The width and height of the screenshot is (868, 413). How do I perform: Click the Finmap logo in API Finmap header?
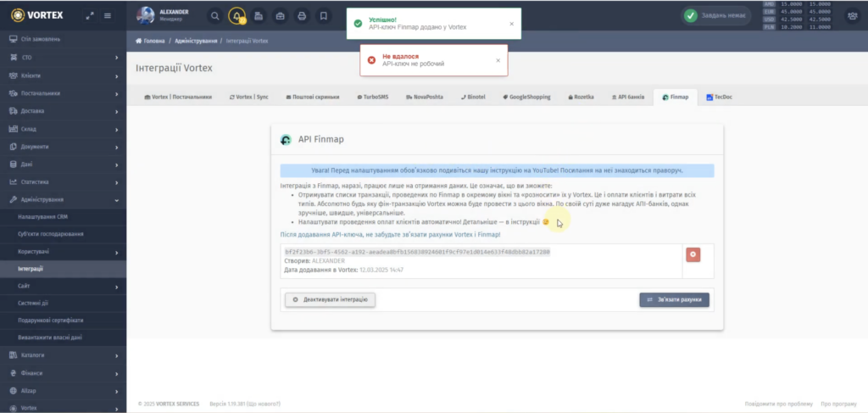[x=286, y=140]
